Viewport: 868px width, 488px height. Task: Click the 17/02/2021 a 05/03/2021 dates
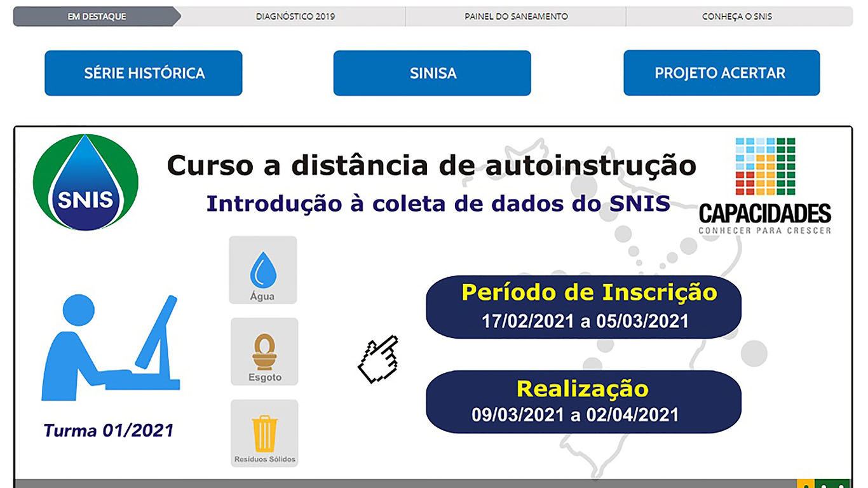[585, 321]
